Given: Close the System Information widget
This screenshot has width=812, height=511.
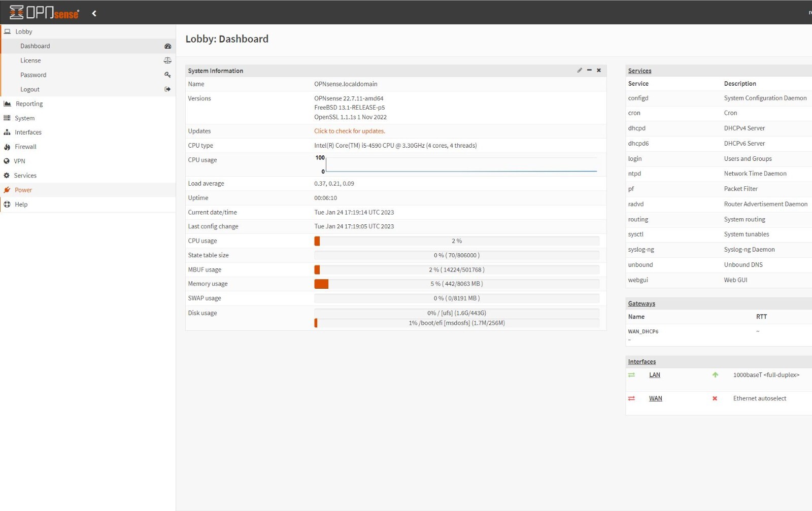Looking at the screenshot, I should (x=599, y=71).
